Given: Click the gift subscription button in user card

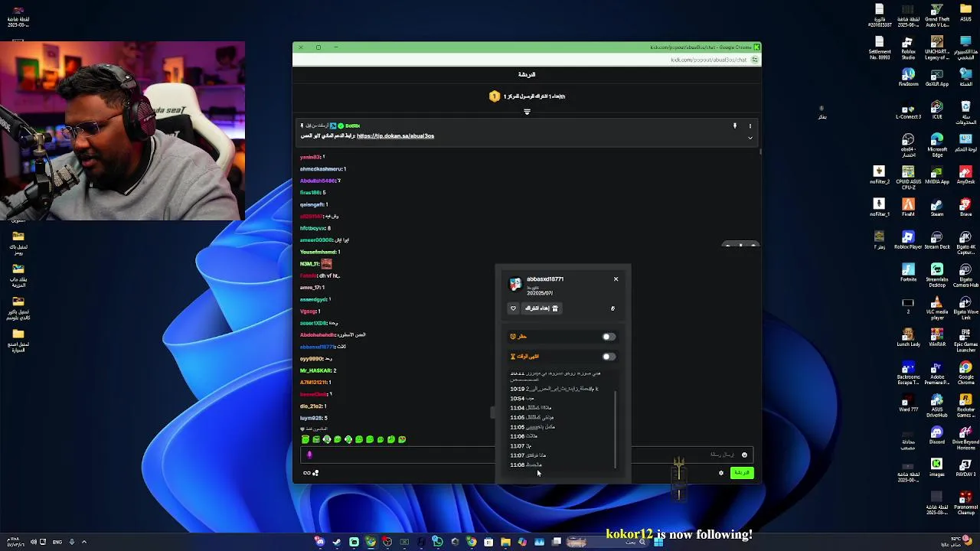Looking at the screenshot, I should pyautogui.click(x=541, y=308).
